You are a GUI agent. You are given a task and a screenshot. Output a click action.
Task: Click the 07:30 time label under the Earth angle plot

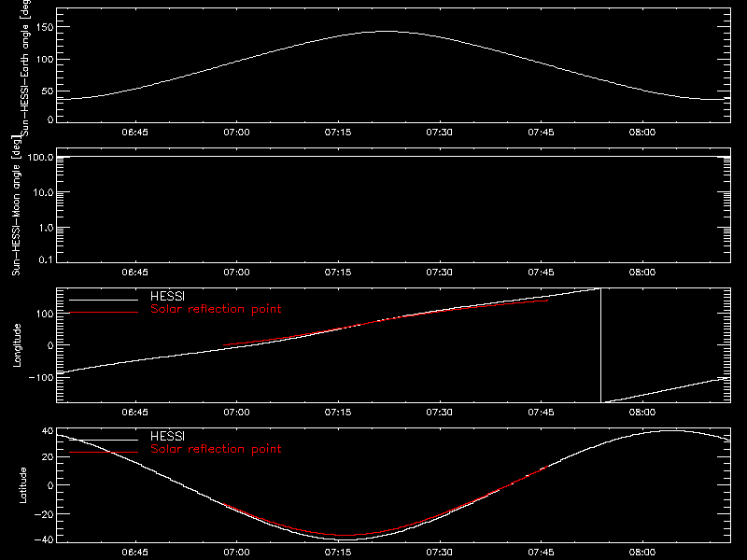[439, 133]
